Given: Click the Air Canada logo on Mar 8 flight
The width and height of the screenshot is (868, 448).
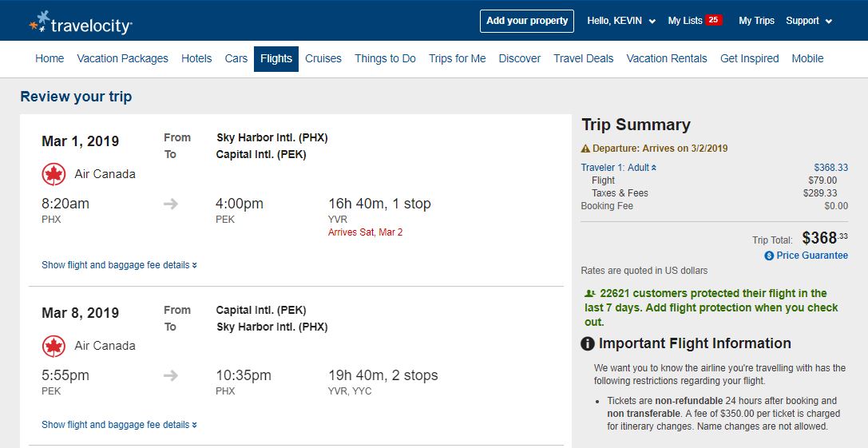Looking at the screenshot, I should tap(54, 346).
